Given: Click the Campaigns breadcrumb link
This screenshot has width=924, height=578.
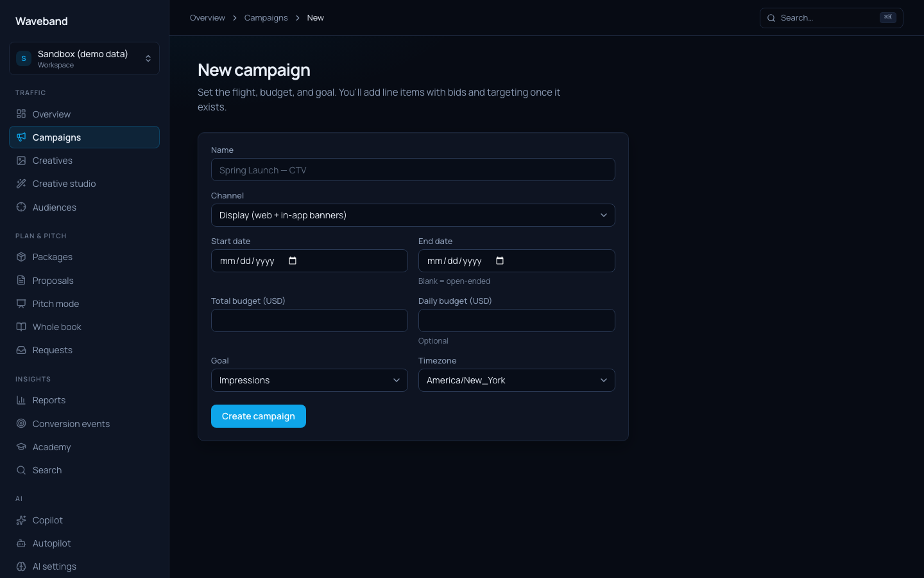Looking at the screenshot, I should [x=266, y=18].
